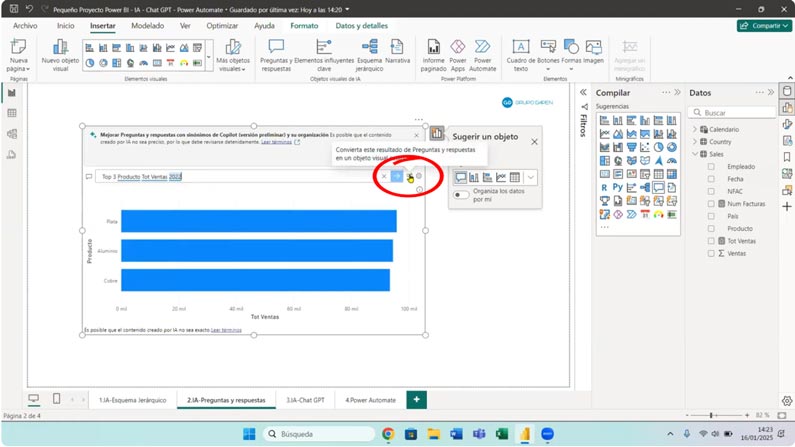Viewport: 795px width, 447px height.
Task: Check the Producto field checkbox
Action: [711, 228]
